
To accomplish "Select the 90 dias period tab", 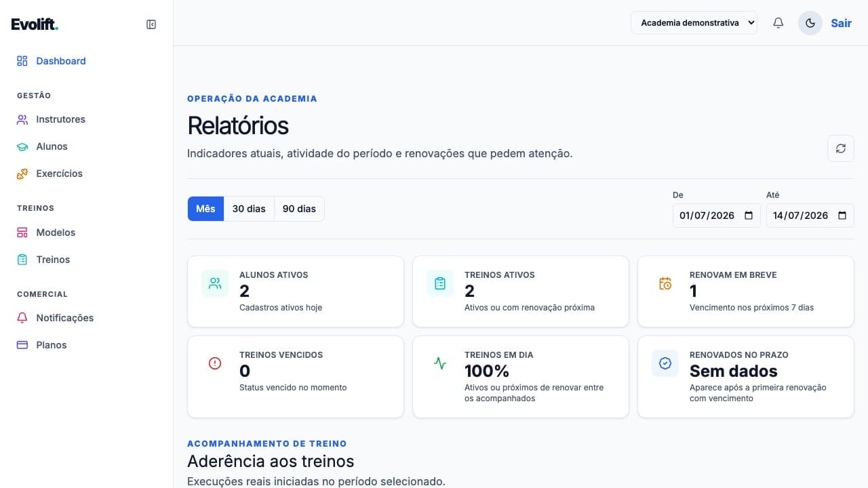I will 299,209.
